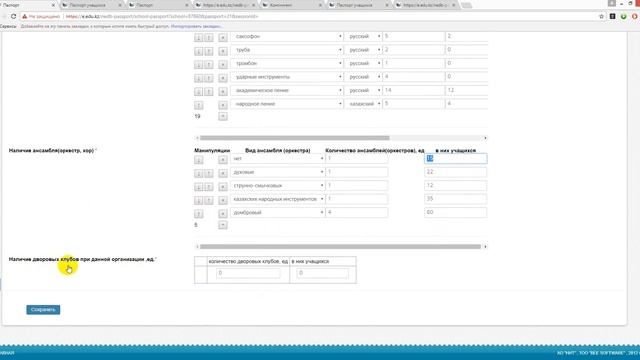Viewport: 640px width, 360px height.
Task: Delete казахских народных инструментов row
Action: click(222, 200)
